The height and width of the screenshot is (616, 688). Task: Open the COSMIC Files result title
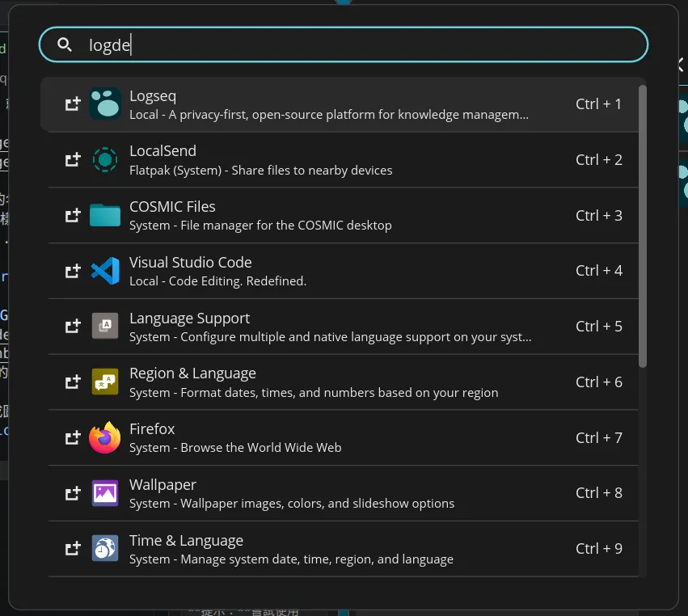(x=172, y=207)
